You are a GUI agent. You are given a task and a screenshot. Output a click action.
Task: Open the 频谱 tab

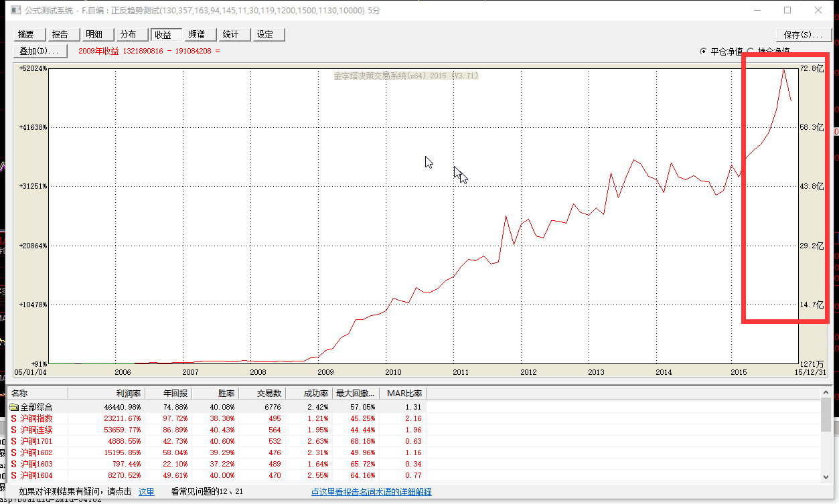click(x=197, y=35)
